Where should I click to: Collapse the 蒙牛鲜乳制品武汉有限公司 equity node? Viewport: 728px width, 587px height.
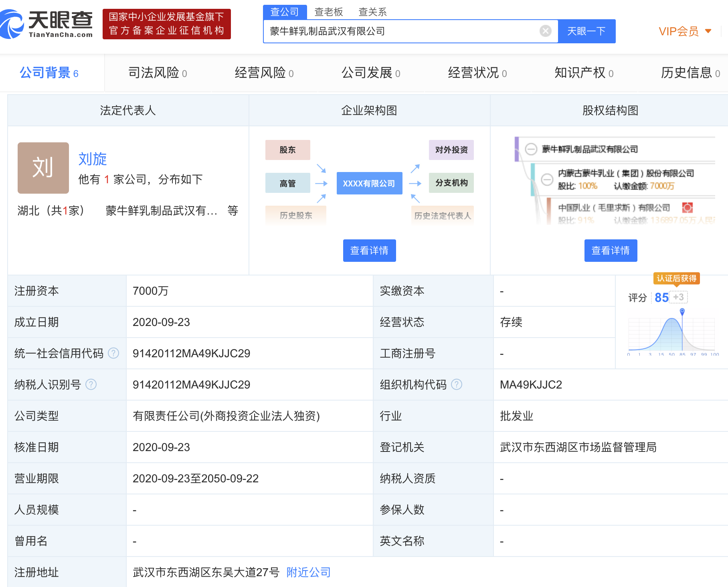531,149
